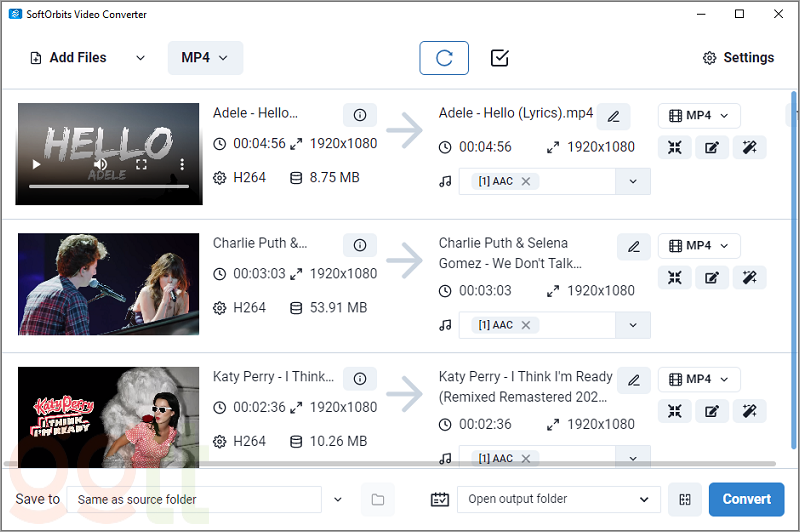The image size is (800, 532).
Task: Click the Adele video progress bar
Action: [108, 187]
